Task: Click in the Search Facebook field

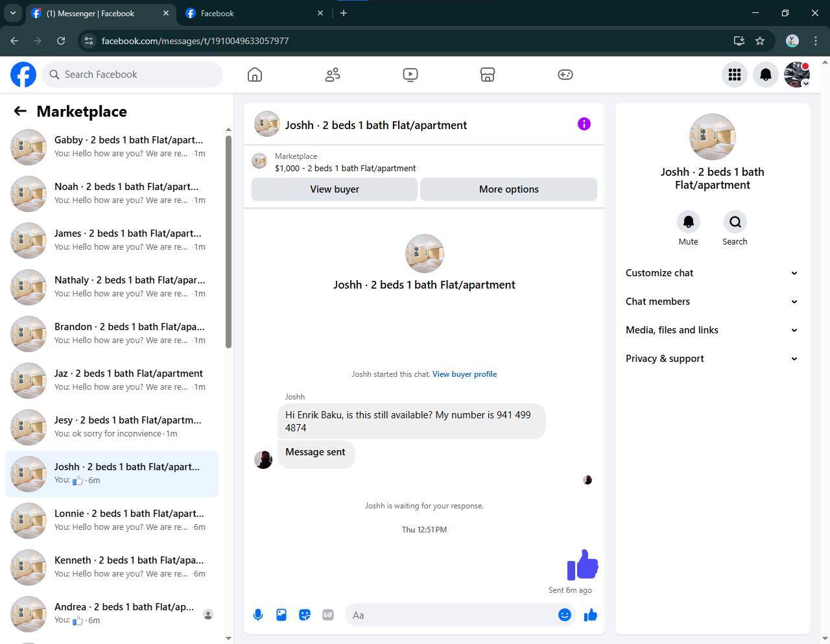Action: tap(132, 75)
